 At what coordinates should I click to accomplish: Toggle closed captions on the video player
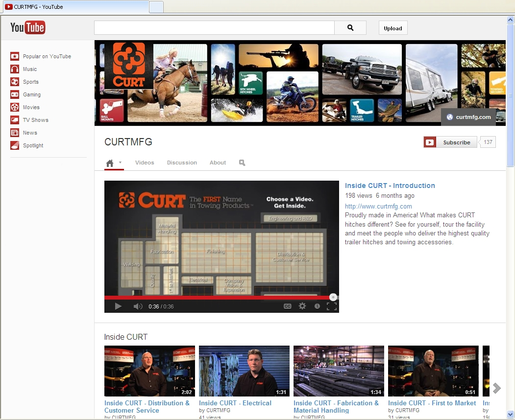tap(287, 305)
